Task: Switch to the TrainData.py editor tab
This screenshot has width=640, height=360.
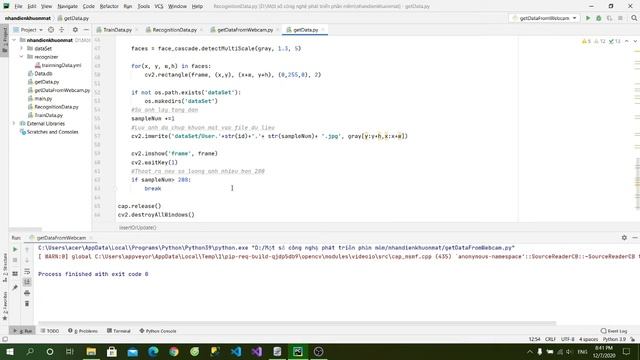Action: pos(117,30)
